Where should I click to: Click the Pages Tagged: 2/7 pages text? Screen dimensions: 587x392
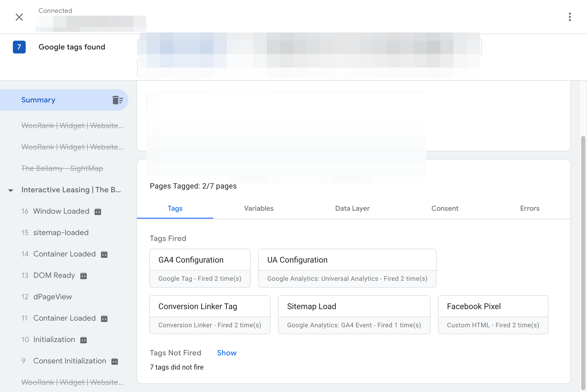click(x=193, y=186)
